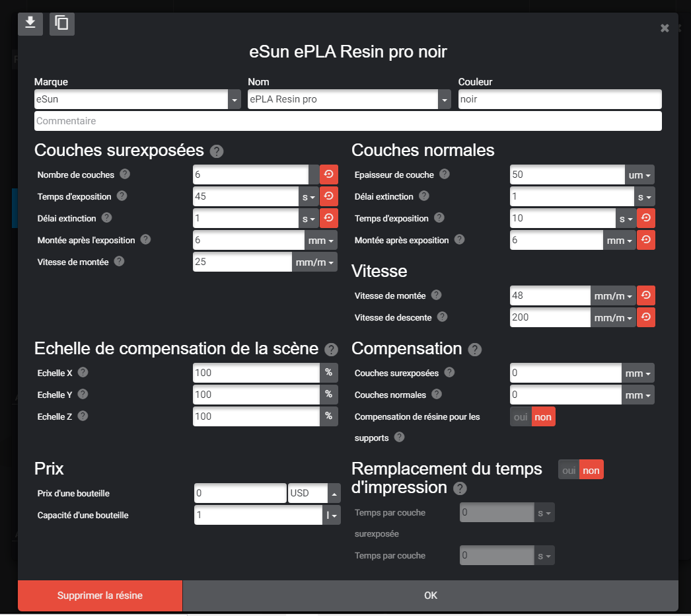Open help for Couches surexposées heading
The height and width of the screenshot is (616, 691).
point(217,151)
